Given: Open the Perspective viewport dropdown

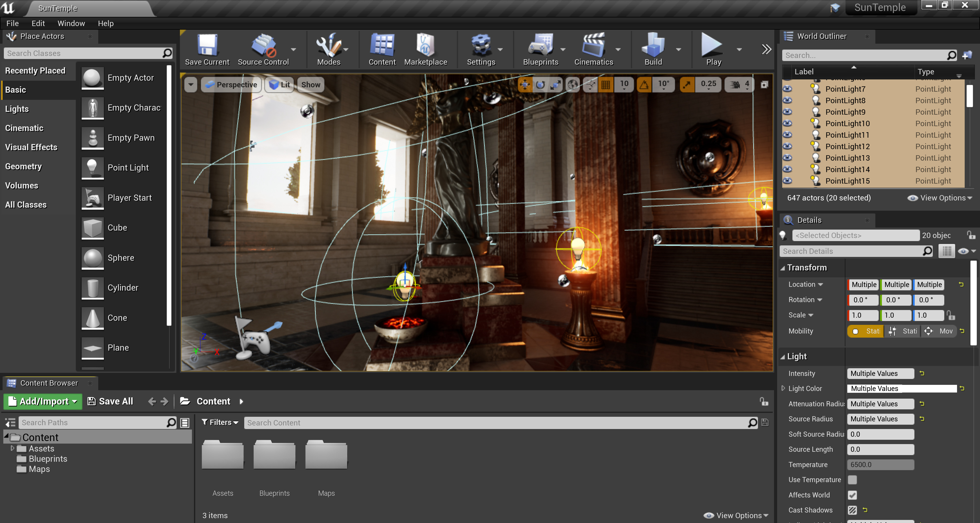Looking at the screenshot, I should 231,85.
